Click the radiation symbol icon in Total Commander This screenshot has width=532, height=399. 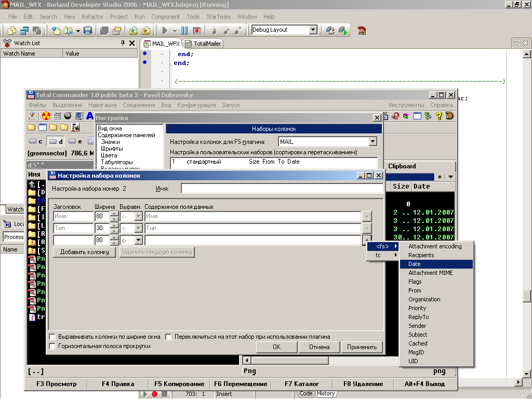pyautogui.click(x=46, y=116)
